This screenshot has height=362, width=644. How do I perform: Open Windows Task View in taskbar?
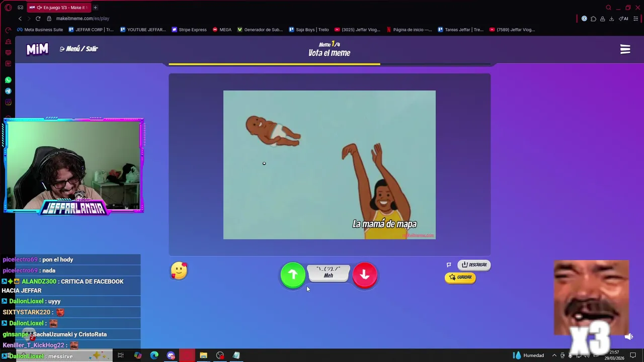(121, 355)
